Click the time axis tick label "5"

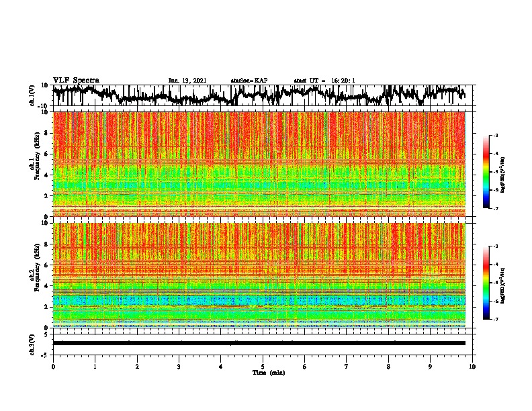(x=263, y=367)
